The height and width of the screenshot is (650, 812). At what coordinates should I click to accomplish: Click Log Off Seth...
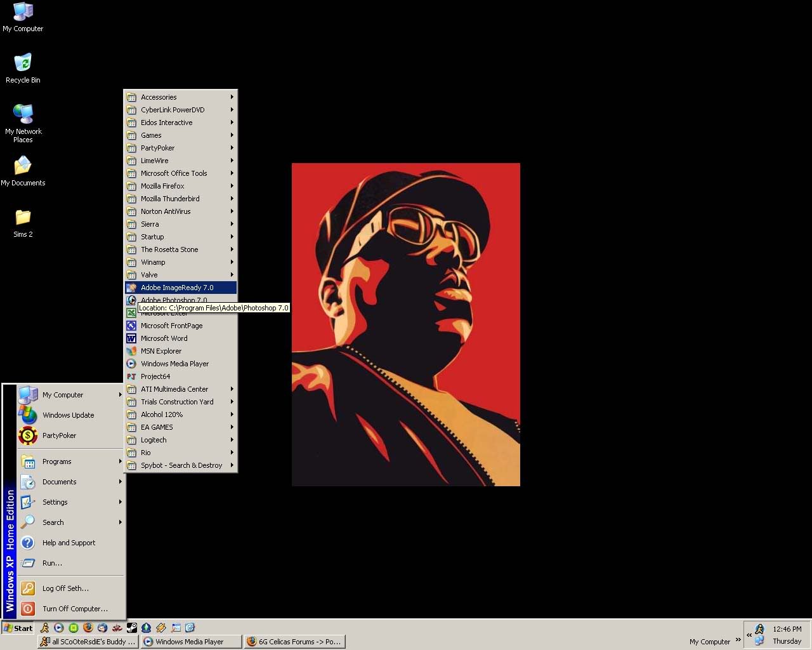point(70,588)
